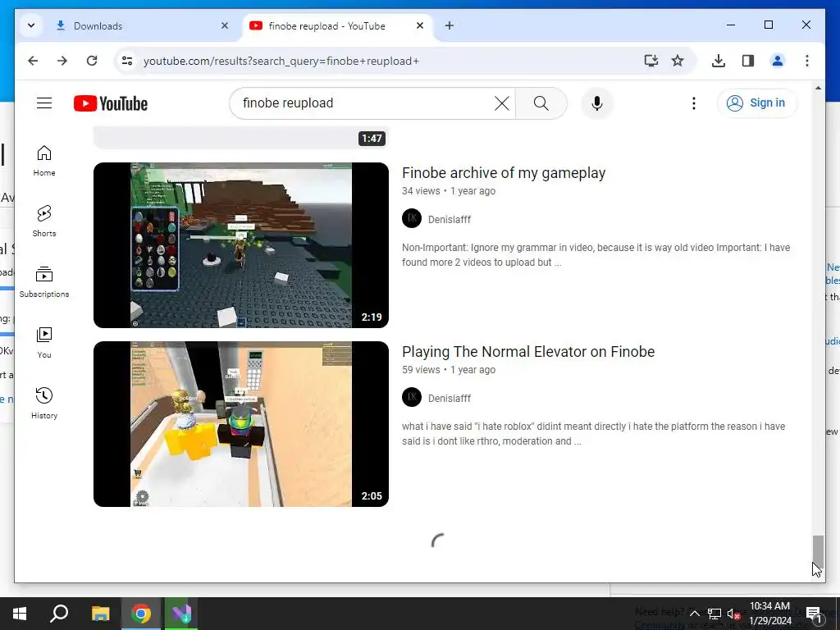The image size is (840, 630).
Task: Click '59 views • 1 year ago' text
Action: 449,370
